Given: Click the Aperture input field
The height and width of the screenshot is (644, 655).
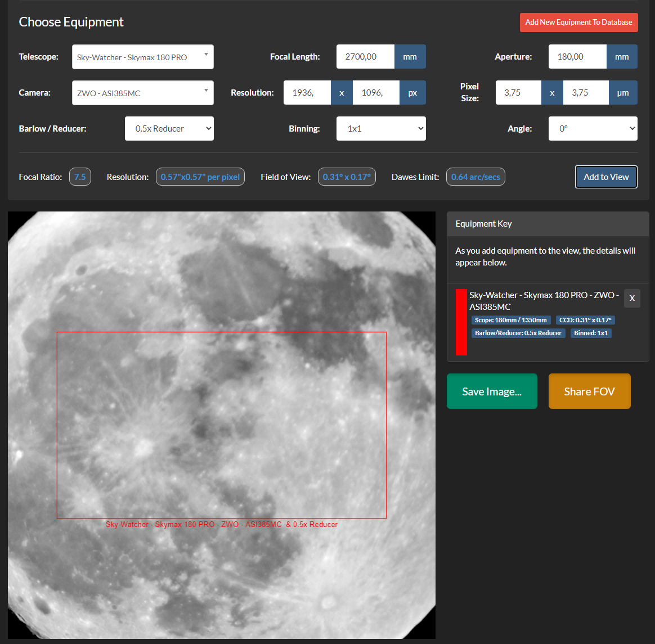Looking at the screenshot, I should coord(577,57).
